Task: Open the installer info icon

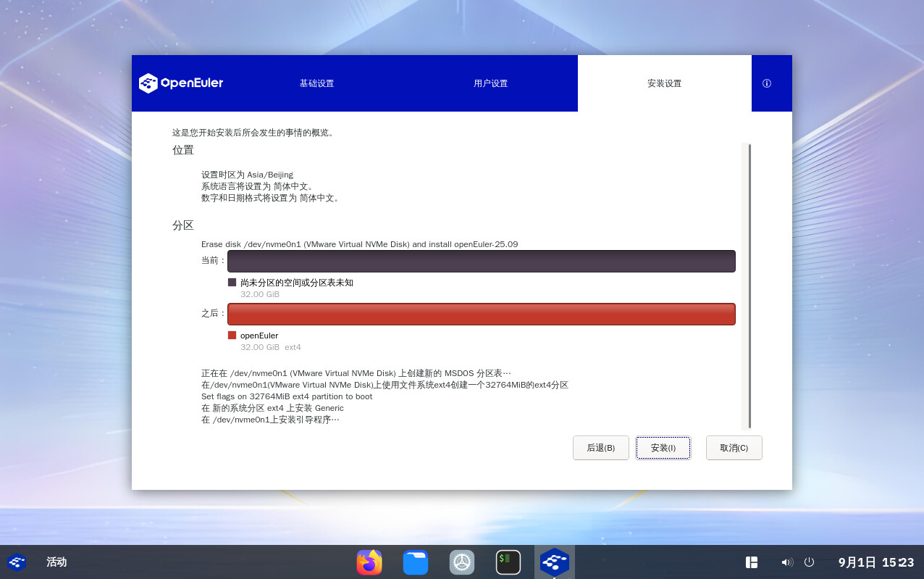Action: click(767, 83)
